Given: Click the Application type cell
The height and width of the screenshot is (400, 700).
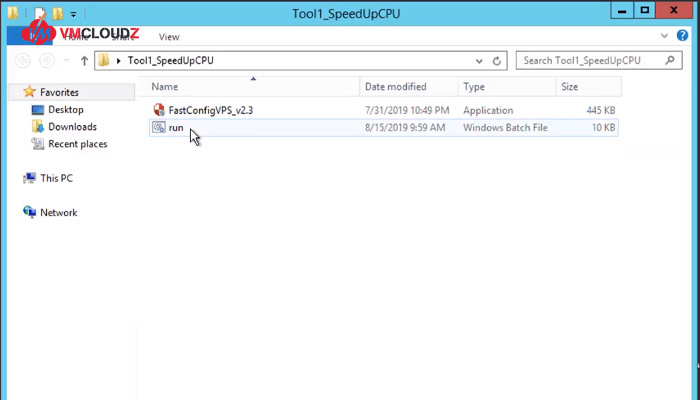Looking at the screenshot, I should [488, 110].
